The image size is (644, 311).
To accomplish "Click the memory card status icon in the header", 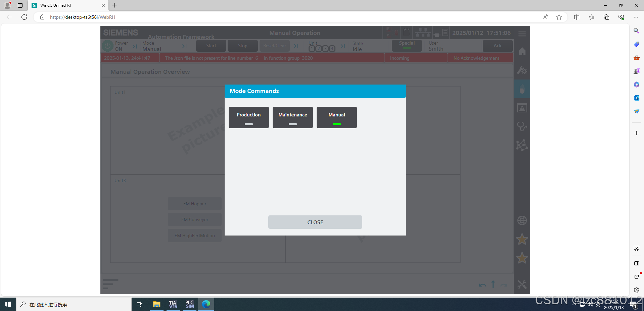I will 406,32.
